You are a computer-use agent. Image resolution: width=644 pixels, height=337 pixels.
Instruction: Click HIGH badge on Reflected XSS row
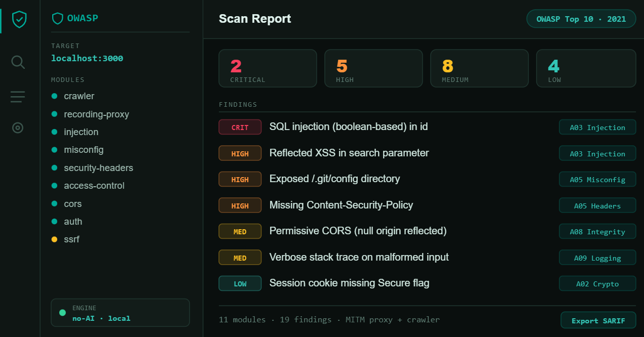(x=240, y=153)
